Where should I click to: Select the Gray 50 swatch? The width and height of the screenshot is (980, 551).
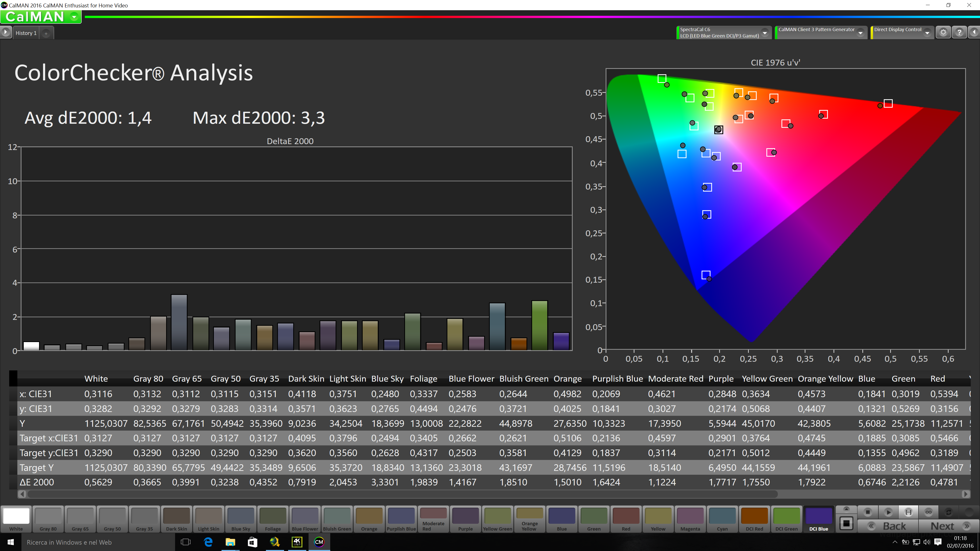[112, 519]
